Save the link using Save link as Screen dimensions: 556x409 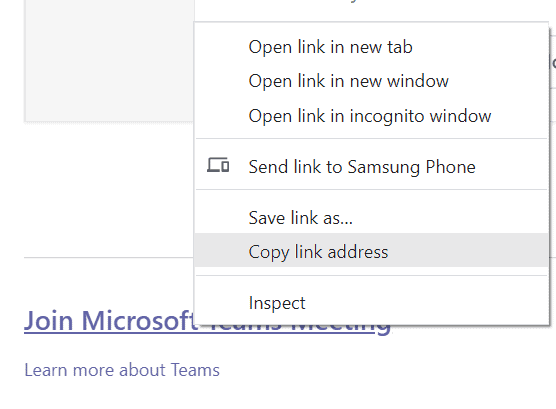tap(371, 217)
